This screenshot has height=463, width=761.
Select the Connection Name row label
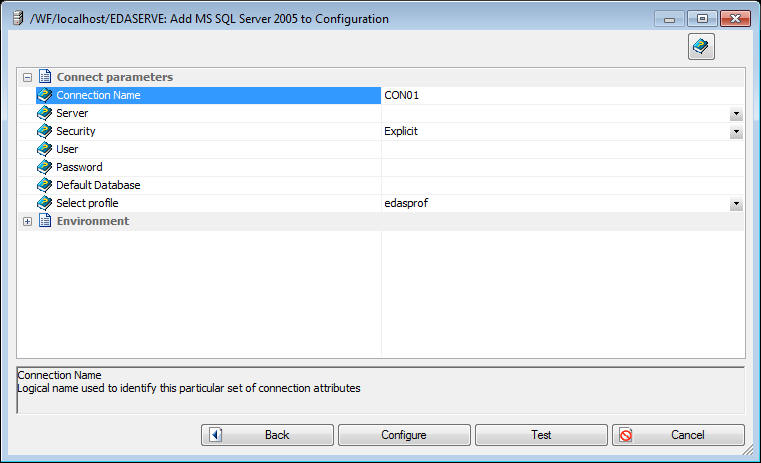(99, 95)
